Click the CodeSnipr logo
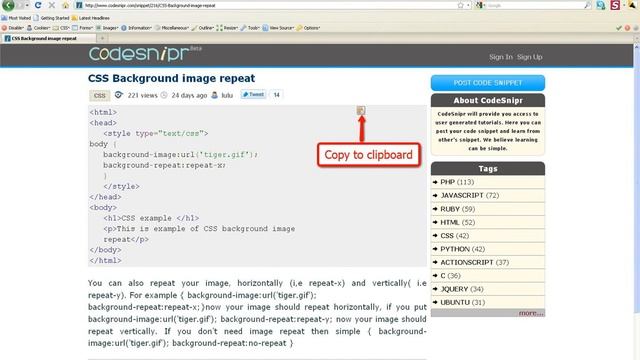The height and width of the screenshot is (360, 640). (x=145, y=54)
